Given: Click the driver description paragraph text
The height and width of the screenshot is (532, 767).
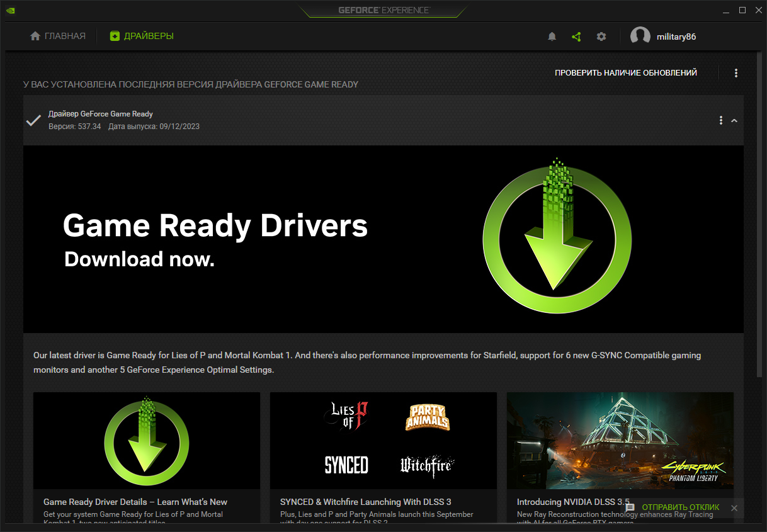Looking at the screenshot, I should [x=367, y=363].
